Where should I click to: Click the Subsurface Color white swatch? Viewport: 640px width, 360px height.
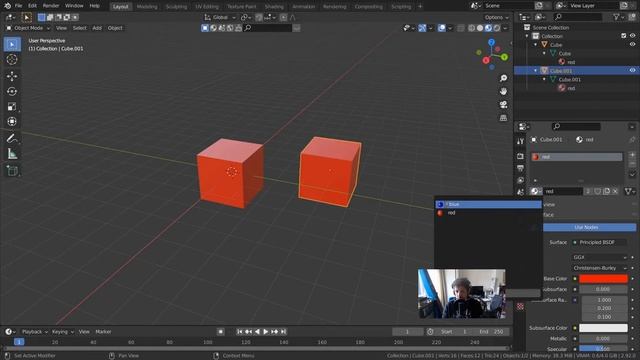[603, 328]
